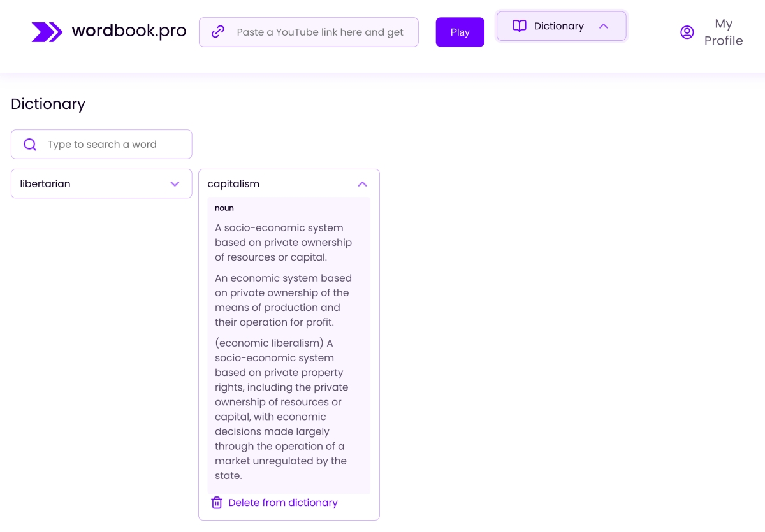Expand the libertarian entry with its chevron
Viewport: 765px width, 532px height.
175,184
